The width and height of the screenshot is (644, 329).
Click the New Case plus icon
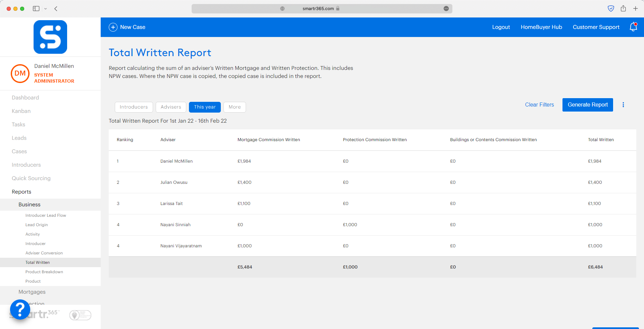113,27
